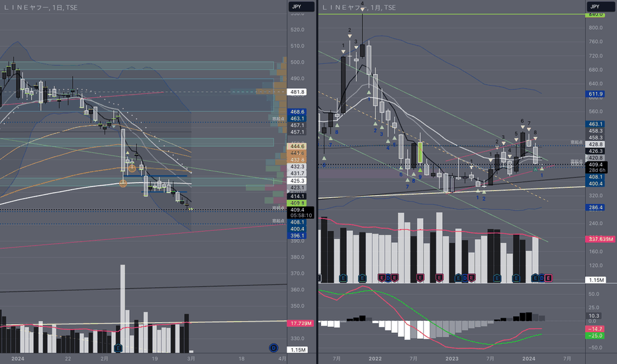
Task: Click 463.1 price label on daily chart
Action: tap(297, 118)
